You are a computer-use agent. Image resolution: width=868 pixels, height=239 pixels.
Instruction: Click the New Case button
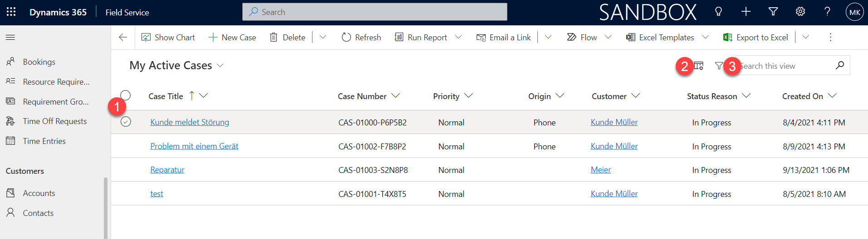click(232, 38)
